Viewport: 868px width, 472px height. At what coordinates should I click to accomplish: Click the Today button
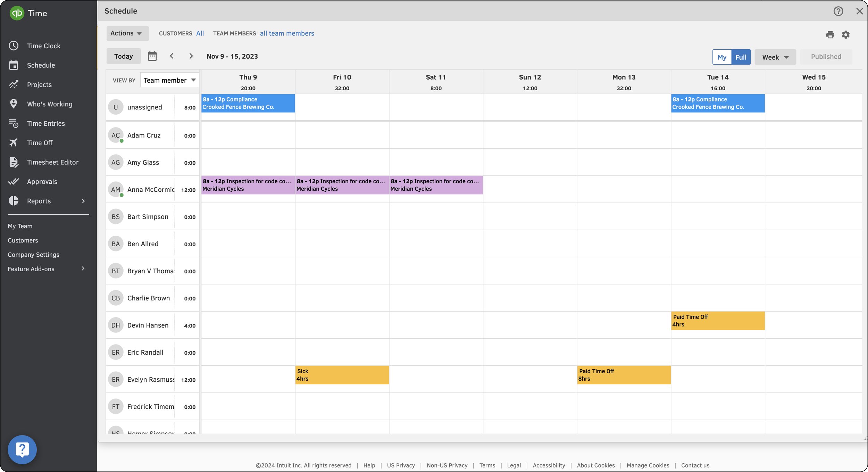point(123,56)
